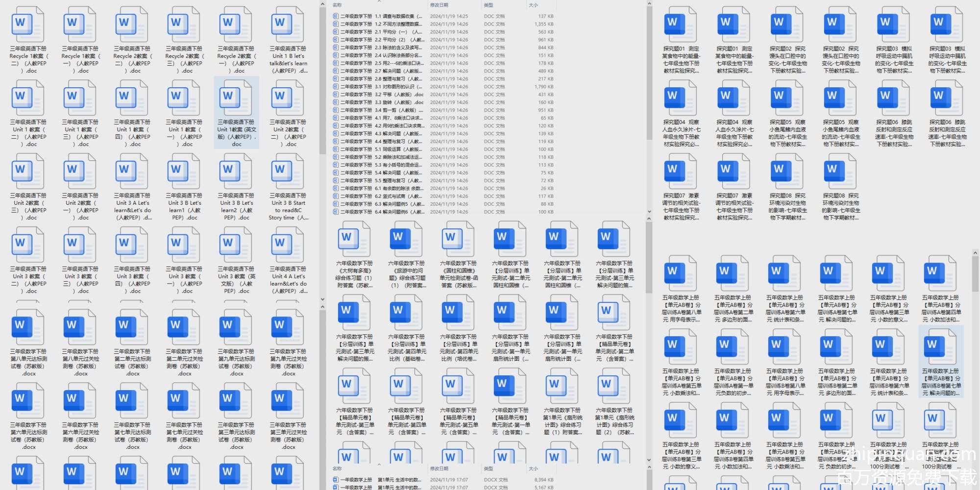The image size is (980, 490).
Task: Sort 一年级数学上册 list by 修改日期 header
Action: 439,469
